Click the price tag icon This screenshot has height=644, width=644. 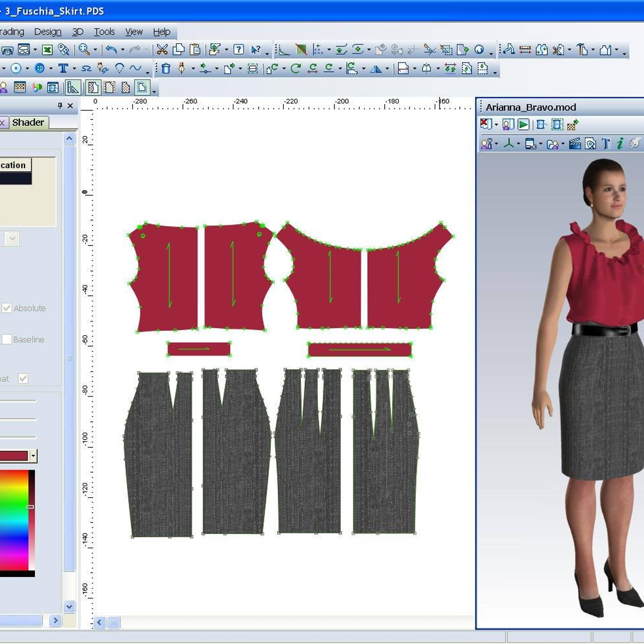pyautogui.click(x=63, y=50)
